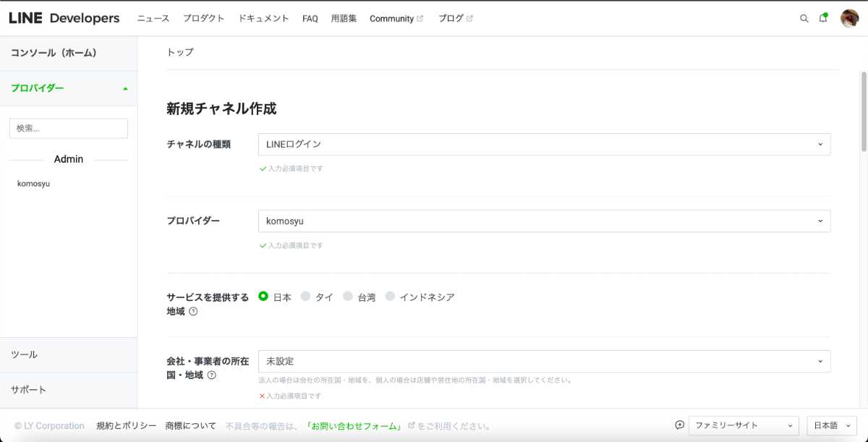Open the ツール sidebar item
This screenshot has width=868, height=442.
69,354
